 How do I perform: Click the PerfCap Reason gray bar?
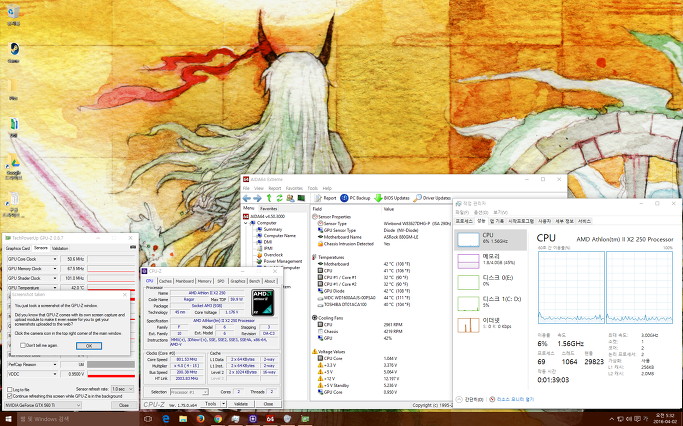111,364
